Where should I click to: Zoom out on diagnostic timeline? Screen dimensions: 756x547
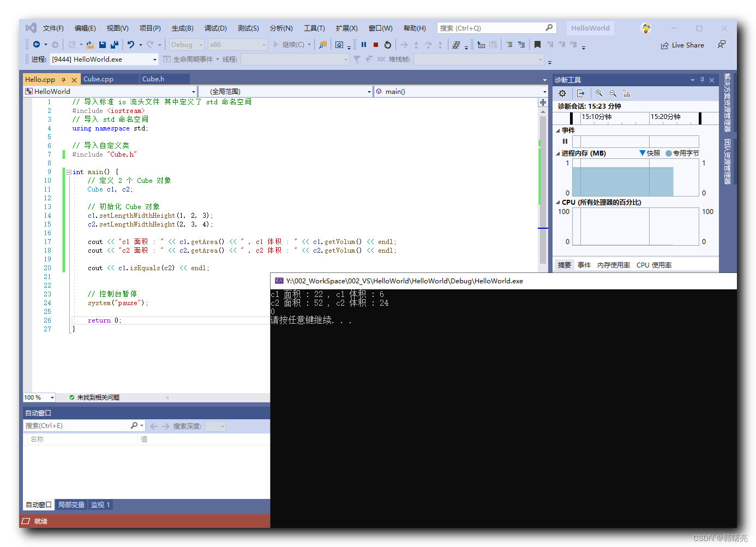pyautogui.click(x=613, y=93)
